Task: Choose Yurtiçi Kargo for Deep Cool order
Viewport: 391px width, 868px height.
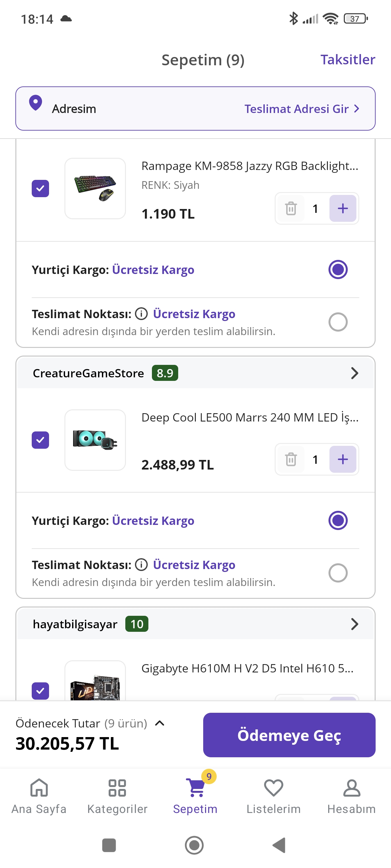Action: [x=338, y=520]
